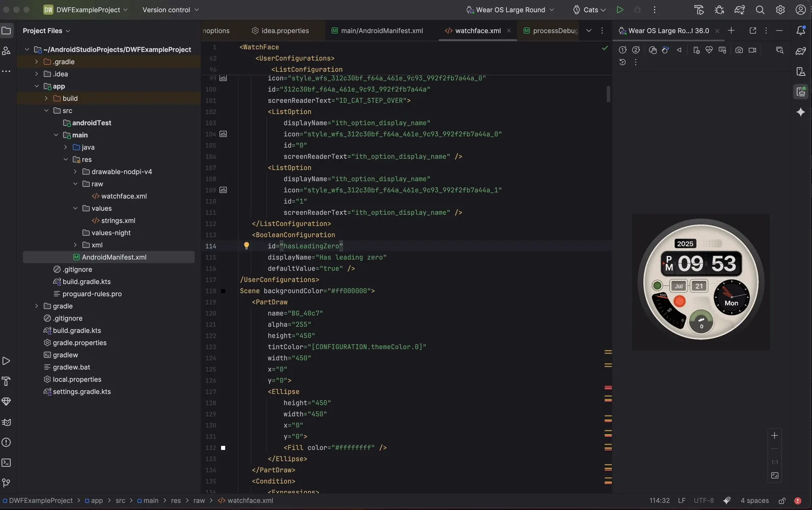This screenshot has width=812, height=510.
Task: Take an emulator screenshot with camera icon
Action: (739, 50)
